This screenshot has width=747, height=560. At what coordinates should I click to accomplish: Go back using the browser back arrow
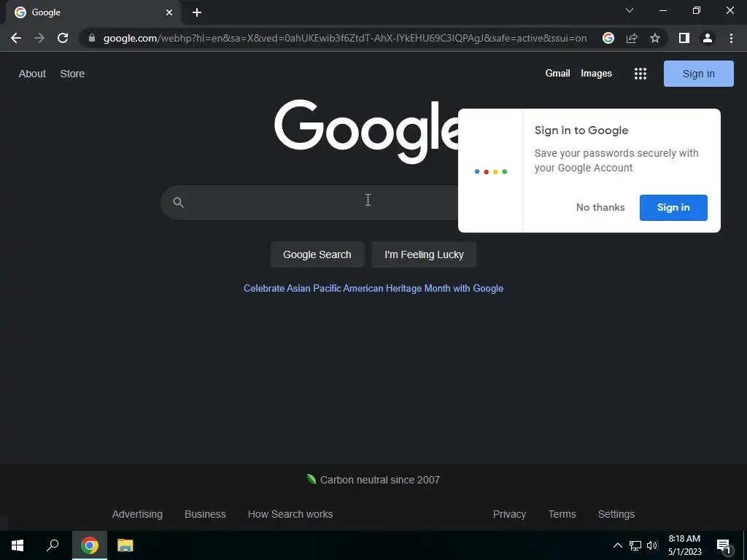[16, 38]
